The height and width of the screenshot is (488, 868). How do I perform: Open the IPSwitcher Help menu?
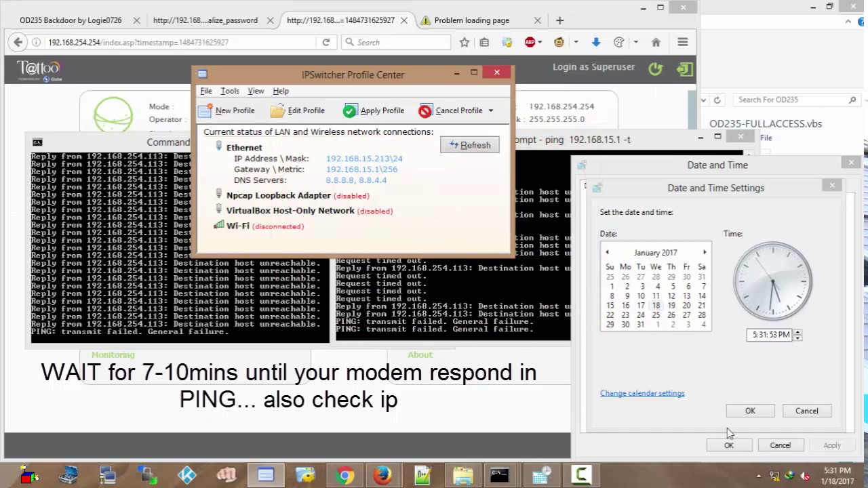click(281, 91)
